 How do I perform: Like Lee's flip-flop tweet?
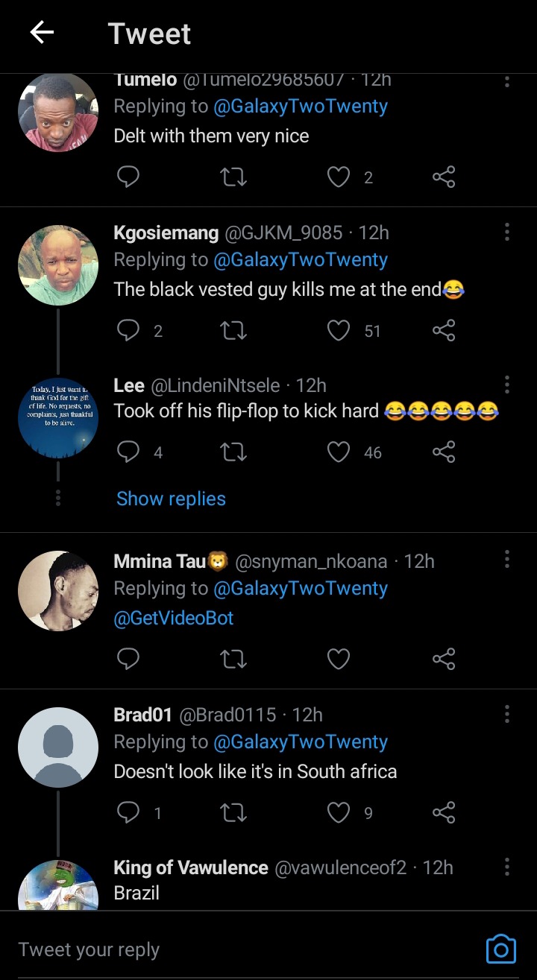[339, 452]
